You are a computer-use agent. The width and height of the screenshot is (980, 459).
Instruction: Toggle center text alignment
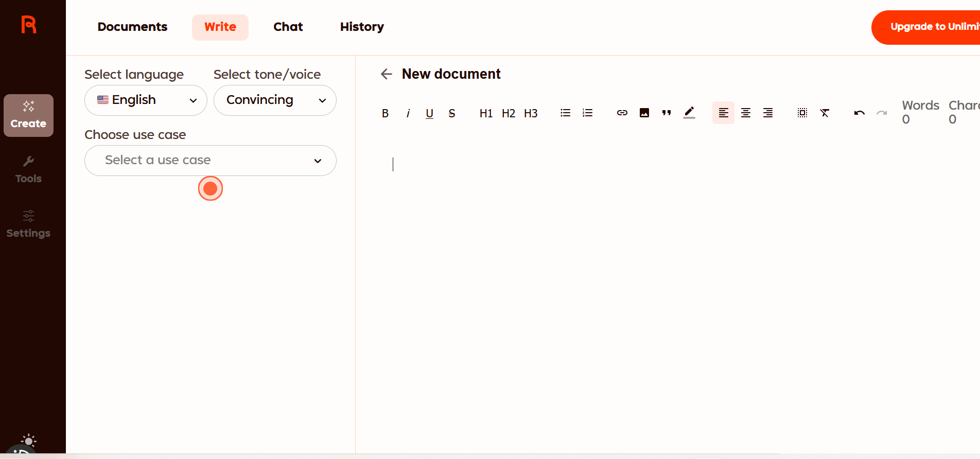[745, 113]
